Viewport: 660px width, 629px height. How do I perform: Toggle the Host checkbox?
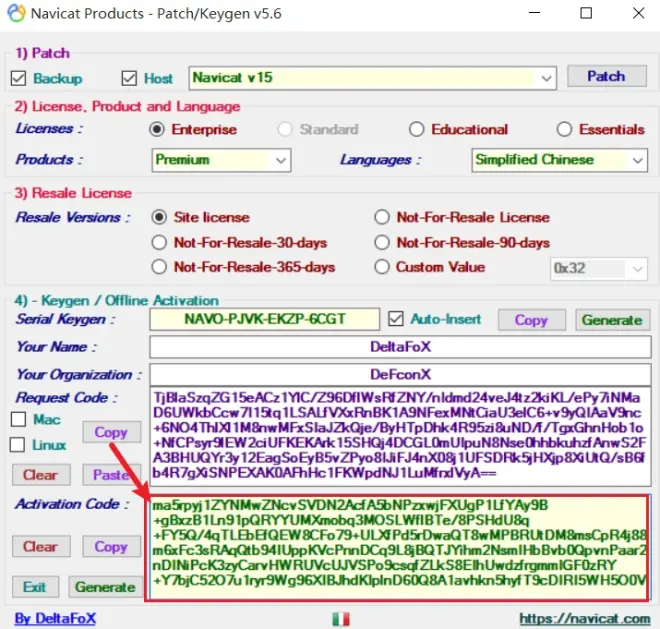[x=129, y=78]
